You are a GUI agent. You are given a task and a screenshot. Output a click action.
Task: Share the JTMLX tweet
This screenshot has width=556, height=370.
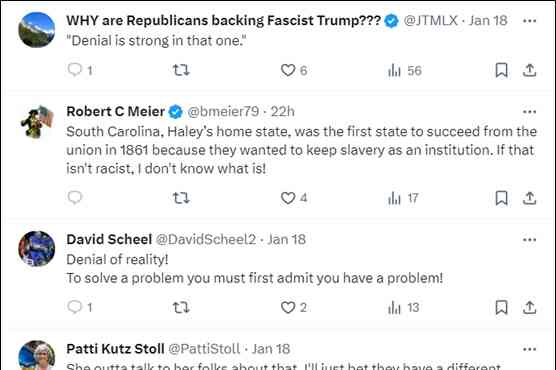pos(529,70)
